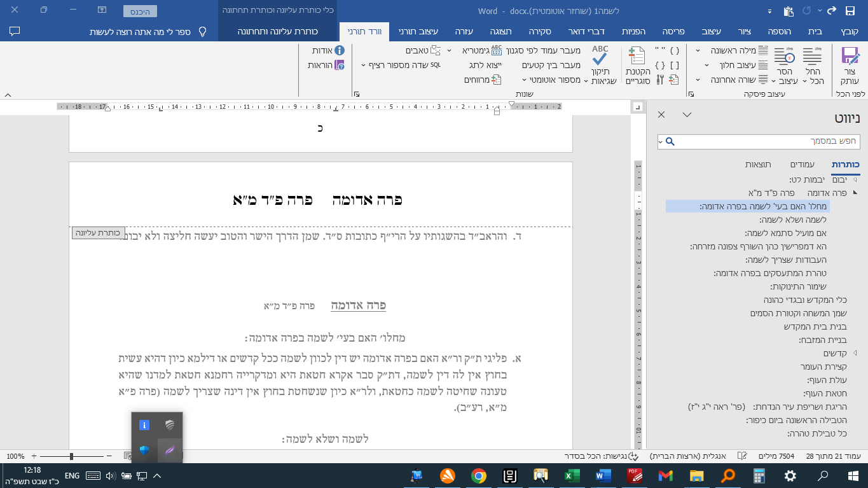
Task: Open the מילה ראשונה dropdown
Action: pos(698,50)
